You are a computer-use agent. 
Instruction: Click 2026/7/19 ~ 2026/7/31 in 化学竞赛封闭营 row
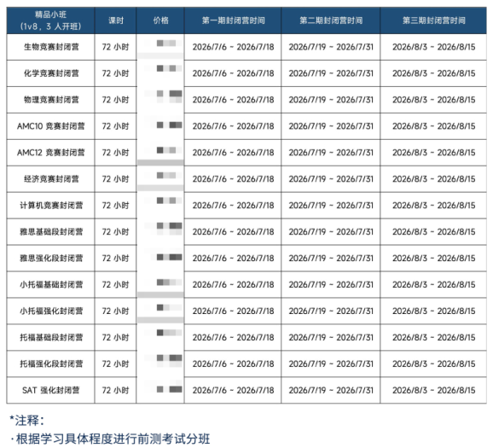[x=331, y=73]
